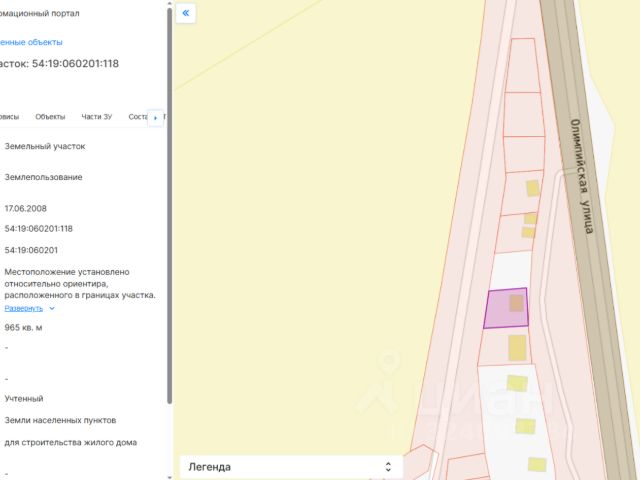Screen dimensions: 640x480
Task: Switch to the Части ЗУ tab
Action: pyautogui.click(x=96, y=117)
